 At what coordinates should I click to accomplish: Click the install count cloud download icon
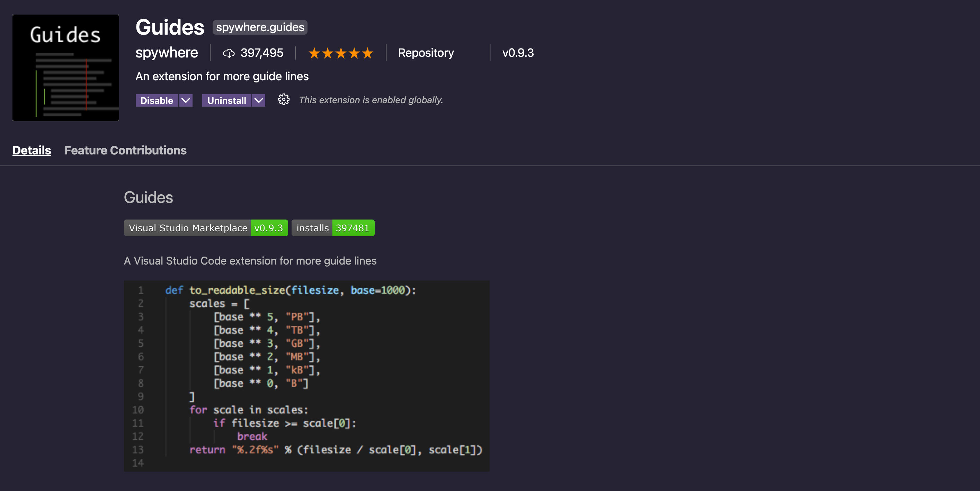pyautogui.click(x=229, y=53)
